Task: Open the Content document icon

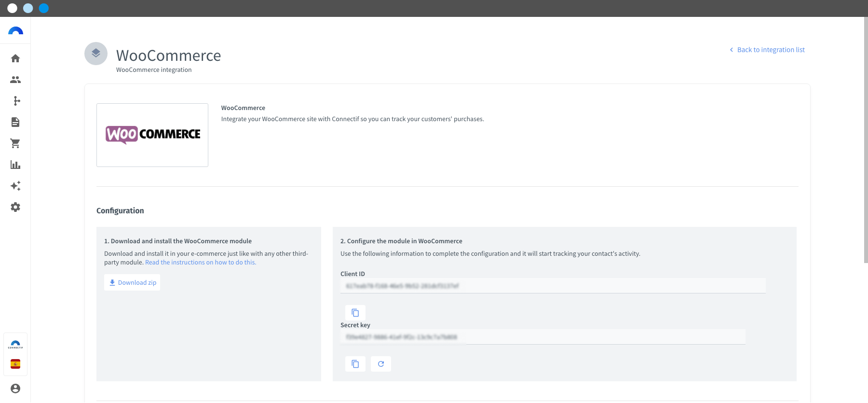Action: (x=15, y=122)
